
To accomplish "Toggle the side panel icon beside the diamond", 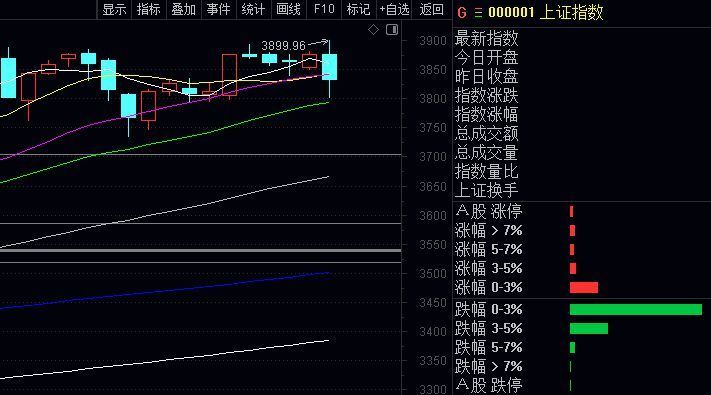I will click(392, 30).
